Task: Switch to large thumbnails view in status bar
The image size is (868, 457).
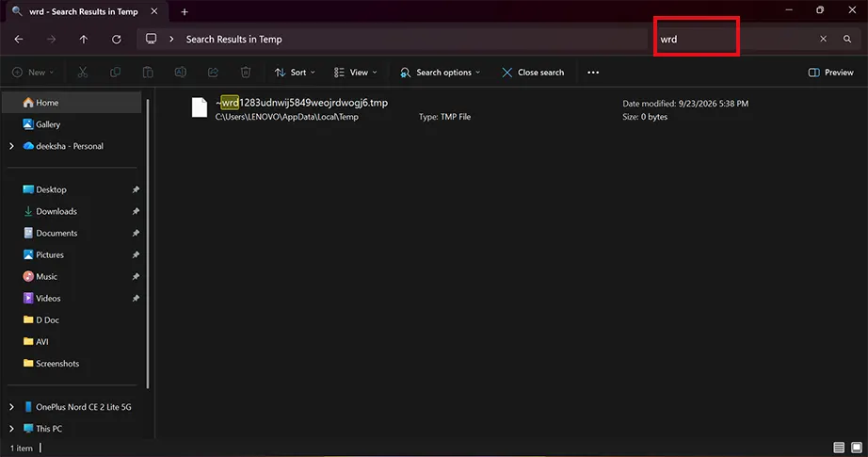Action: pyautogui.click(x=857, y=448)
